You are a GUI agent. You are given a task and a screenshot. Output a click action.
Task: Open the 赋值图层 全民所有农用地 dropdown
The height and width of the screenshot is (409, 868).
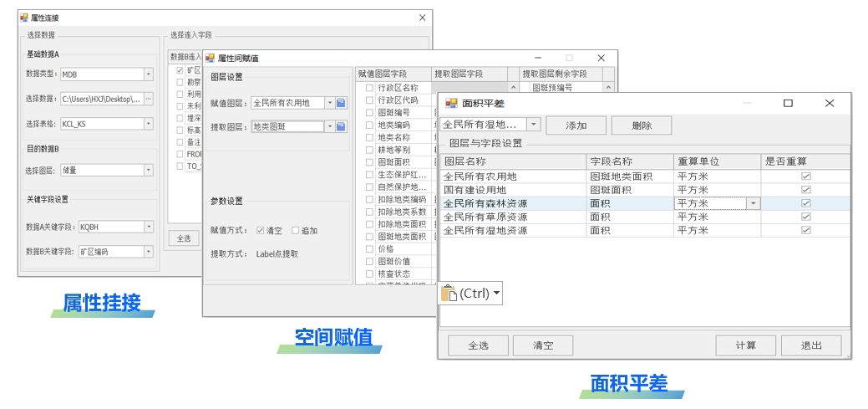[x=330, y=103]
